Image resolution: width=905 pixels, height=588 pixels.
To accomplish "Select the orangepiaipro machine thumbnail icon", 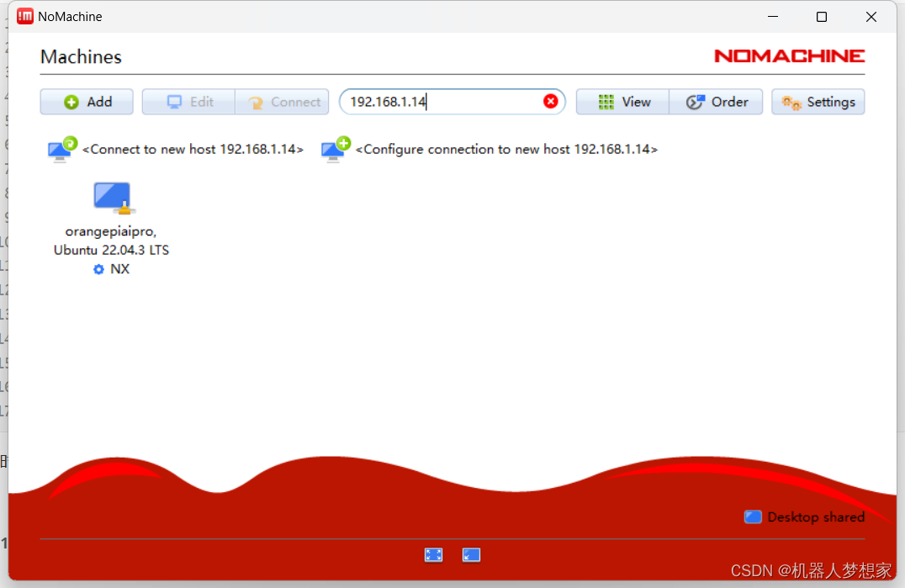I will coord(113,198).
